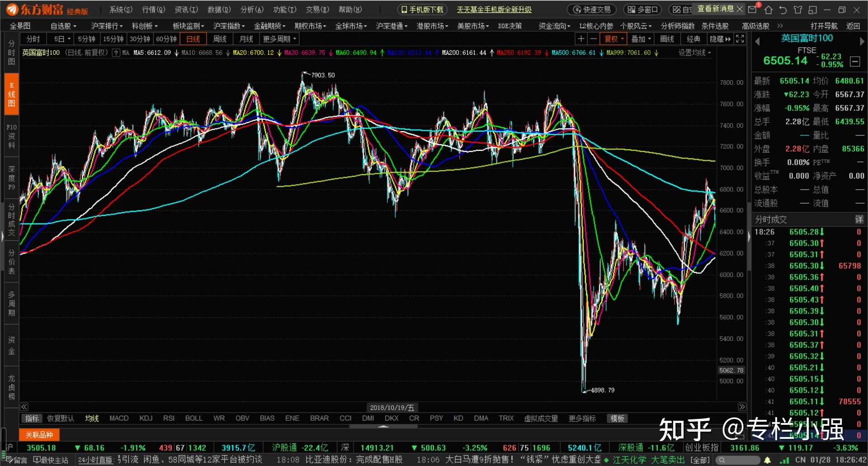Image resolution: width=868 pixels, height=466 pixels.
Task: Expand the 5日 period dropdown
Action: pos(62,39)
